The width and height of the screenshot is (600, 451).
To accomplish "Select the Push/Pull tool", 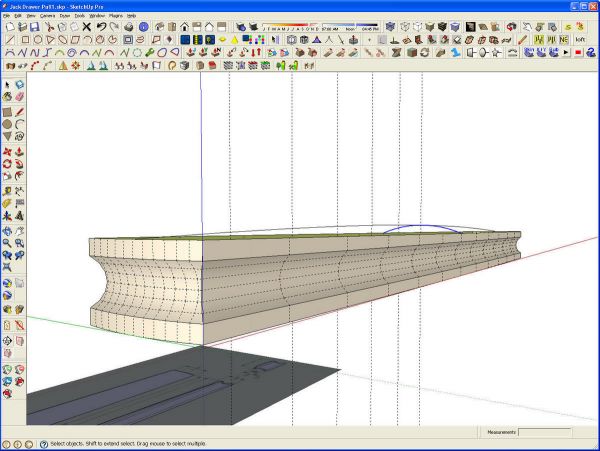I will [x=20, y=152].
